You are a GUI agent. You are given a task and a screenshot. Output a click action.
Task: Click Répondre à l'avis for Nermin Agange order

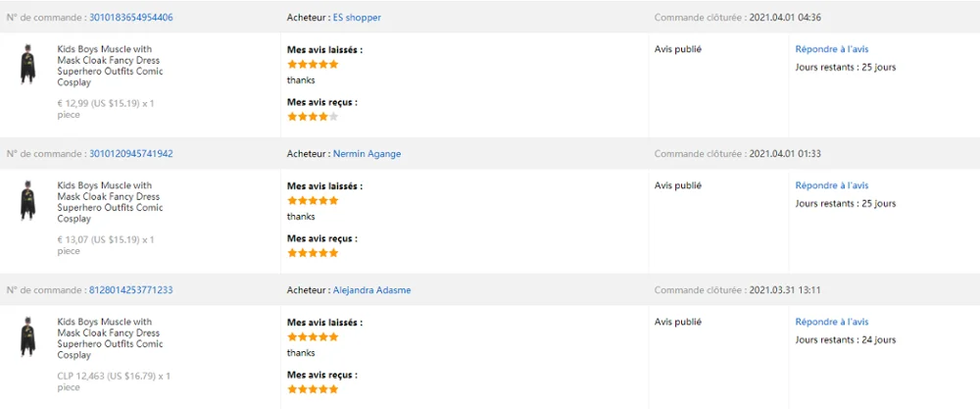click(x=831, y=185)
